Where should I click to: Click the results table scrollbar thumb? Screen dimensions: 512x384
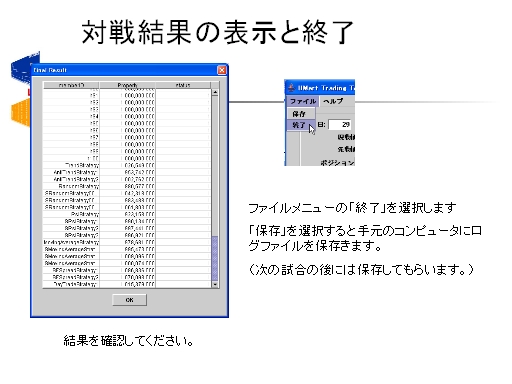tap(215, 258)
